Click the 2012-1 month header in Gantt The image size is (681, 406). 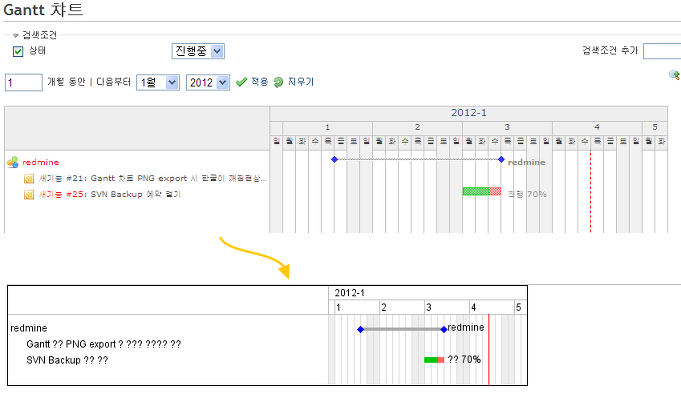coord(469,113)
